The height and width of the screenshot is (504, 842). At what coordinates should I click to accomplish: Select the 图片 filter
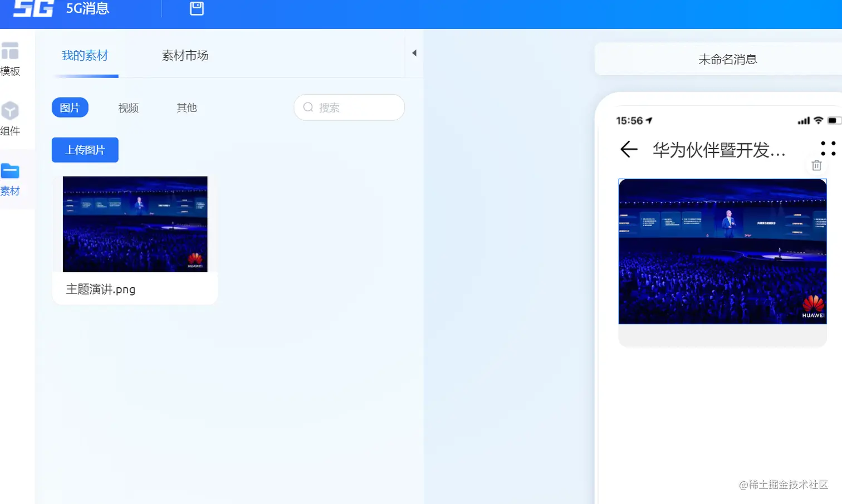(x=70, y=107)
